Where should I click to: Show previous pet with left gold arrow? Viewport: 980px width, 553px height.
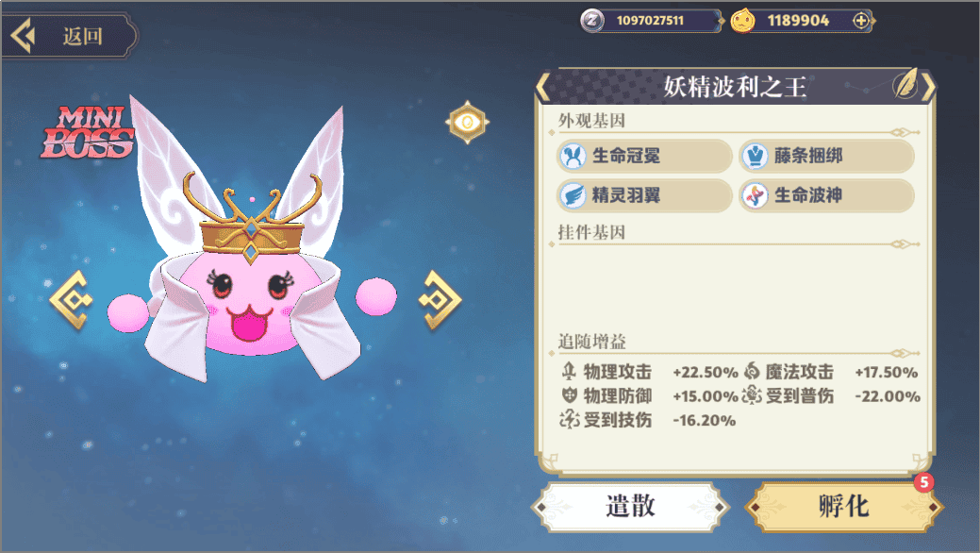pos(72,300)
